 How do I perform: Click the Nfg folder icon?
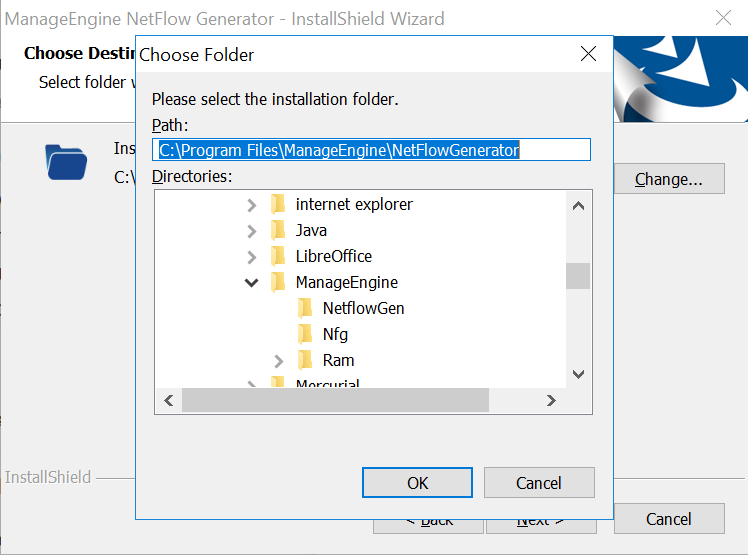(x=305, y=335)
